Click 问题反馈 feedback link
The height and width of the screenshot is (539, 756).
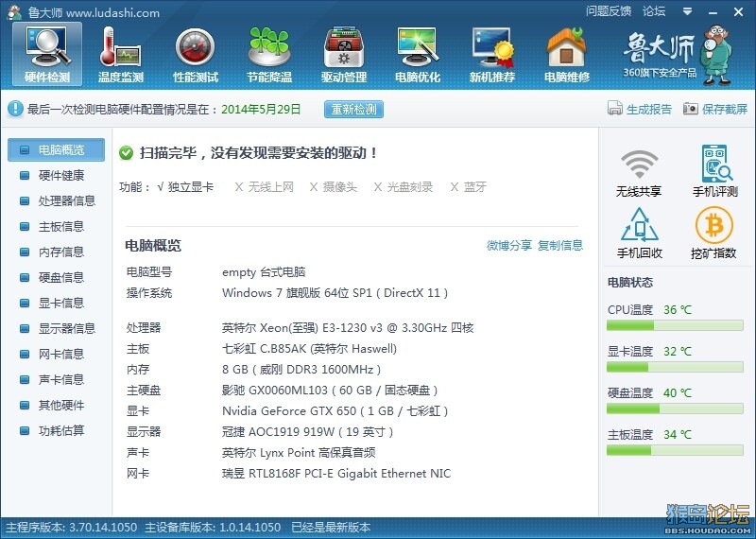[609, 11]
